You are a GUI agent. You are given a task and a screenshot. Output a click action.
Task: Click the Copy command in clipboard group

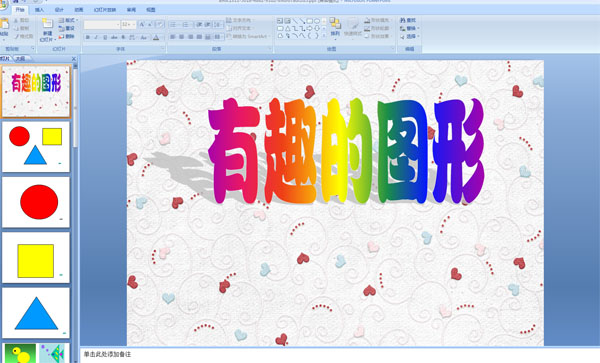[21, 28]
